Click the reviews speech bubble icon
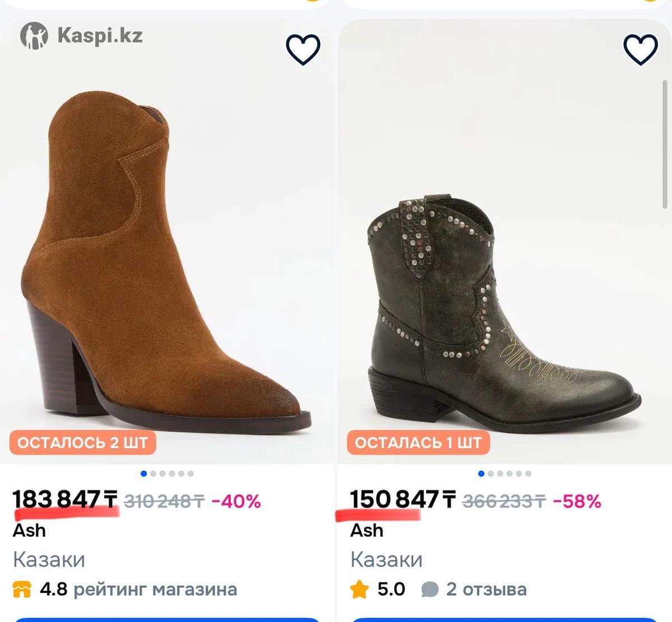The image size is (672, 622). pos(430,590)
